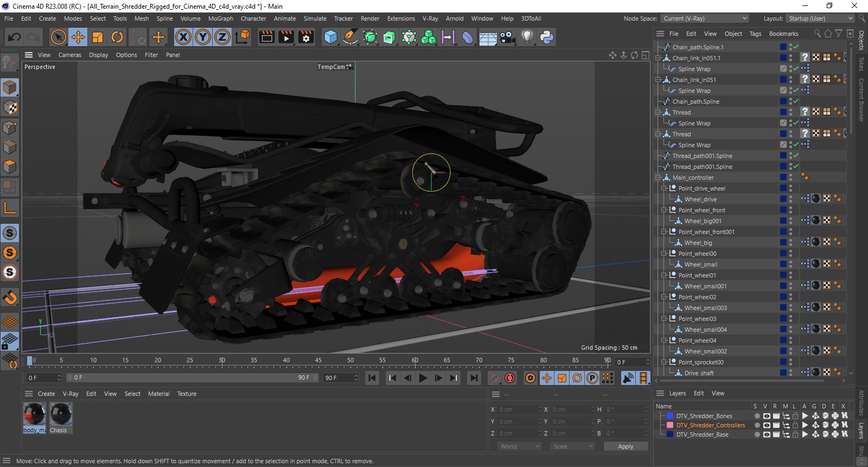Screen dimensions: 868x467
Task: Click the Camera object icon
Action: pyautogui.click(x=507, y=37)
